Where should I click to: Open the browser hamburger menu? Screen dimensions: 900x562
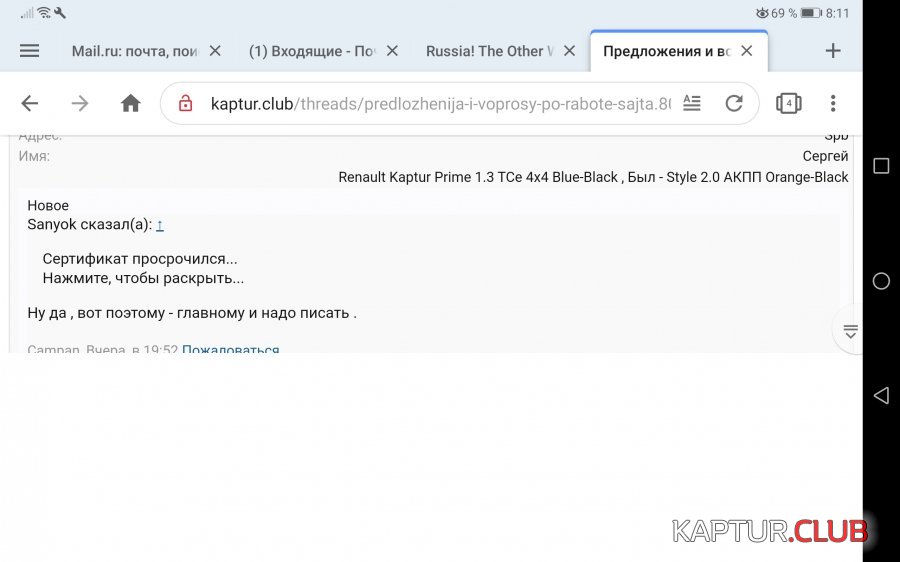pos(30,51)
